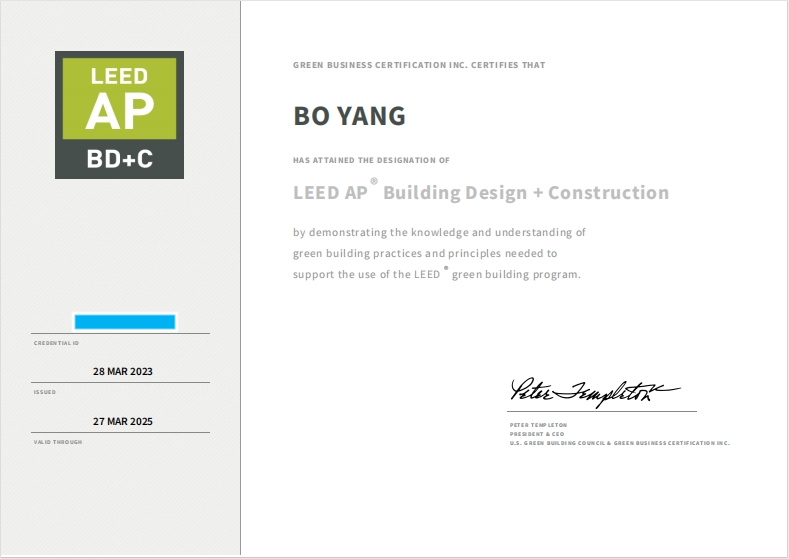Viewport: 789px width, 559px height.
Task: Click 'Green Business Certification Inc. certifies that' heading
Action: point(419,65)
